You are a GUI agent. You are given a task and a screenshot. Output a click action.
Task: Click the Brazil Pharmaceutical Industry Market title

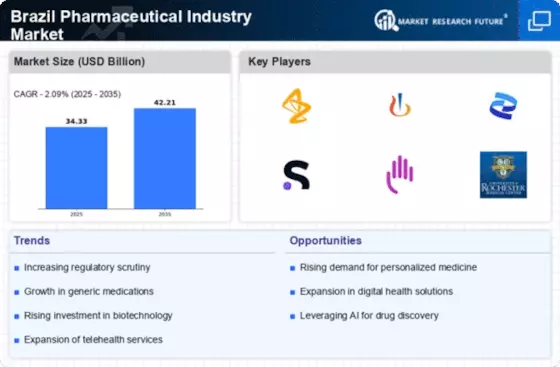click(131, 25)
